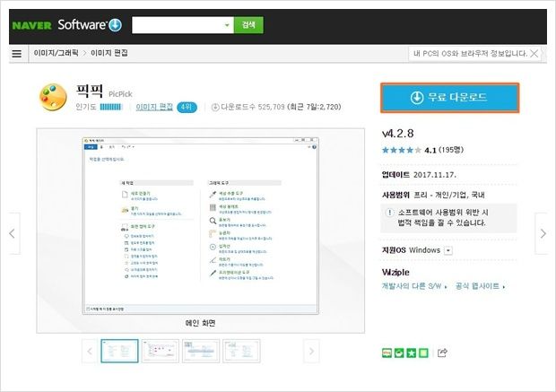Screen dimensions: 556x392
Task: Share via Naver cafe icon
Action: pos(399,353)
